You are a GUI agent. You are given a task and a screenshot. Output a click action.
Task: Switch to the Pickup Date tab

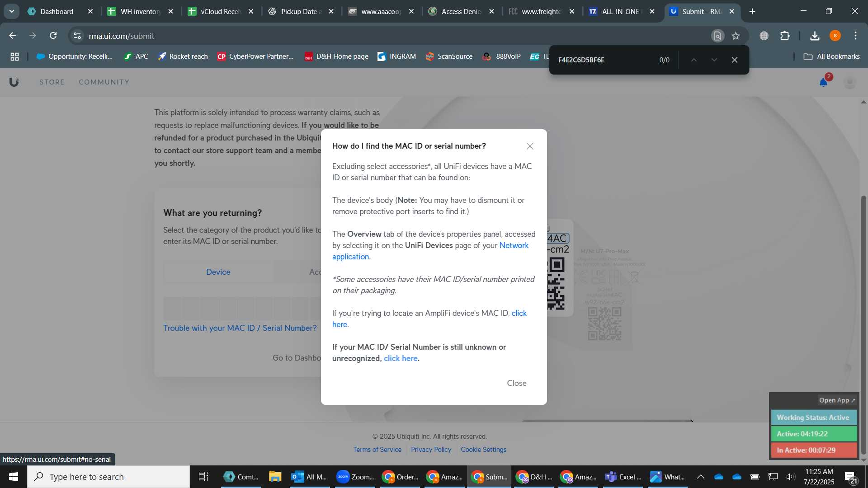[301, 11]
